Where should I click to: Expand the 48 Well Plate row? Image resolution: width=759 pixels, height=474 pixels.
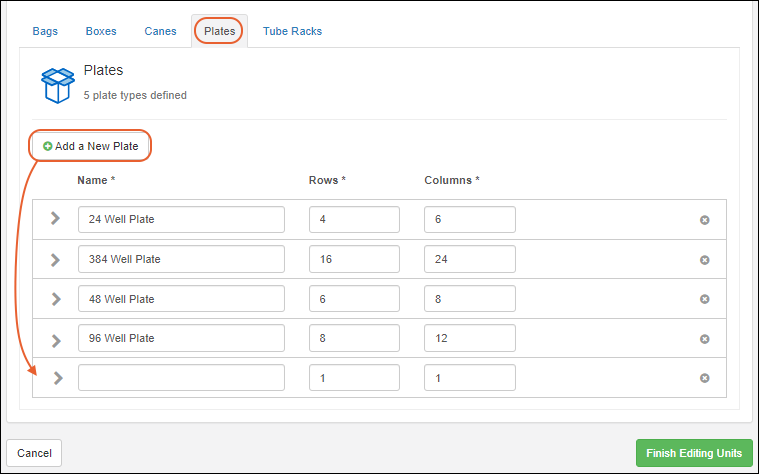(56, 299)
